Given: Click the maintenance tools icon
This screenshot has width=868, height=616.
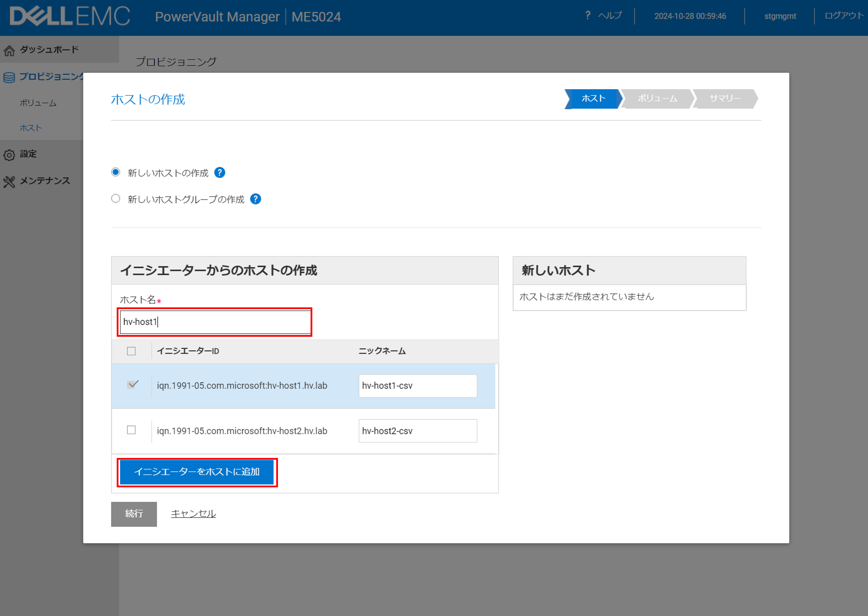Looking at the screenshot, I should point(9,182).
